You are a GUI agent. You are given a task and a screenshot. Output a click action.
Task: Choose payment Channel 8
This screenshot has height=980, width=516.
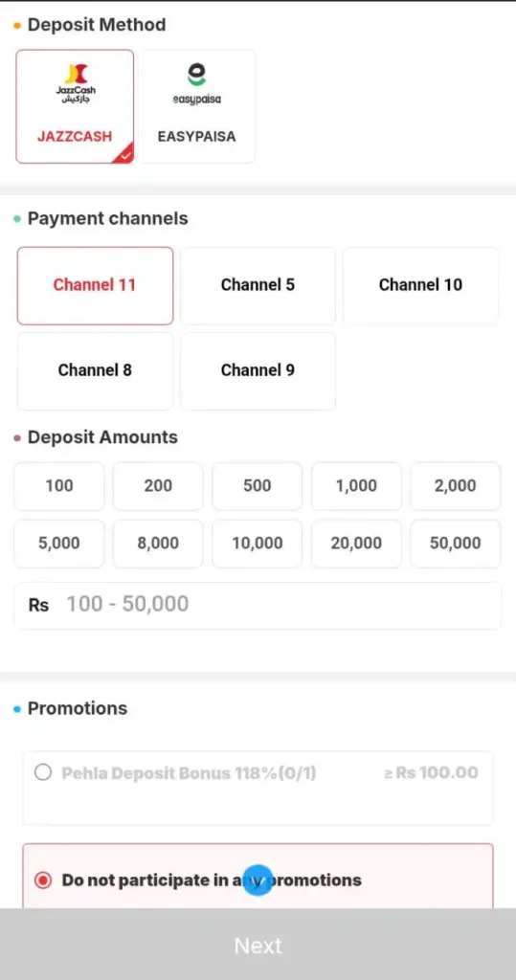point(95,370)
